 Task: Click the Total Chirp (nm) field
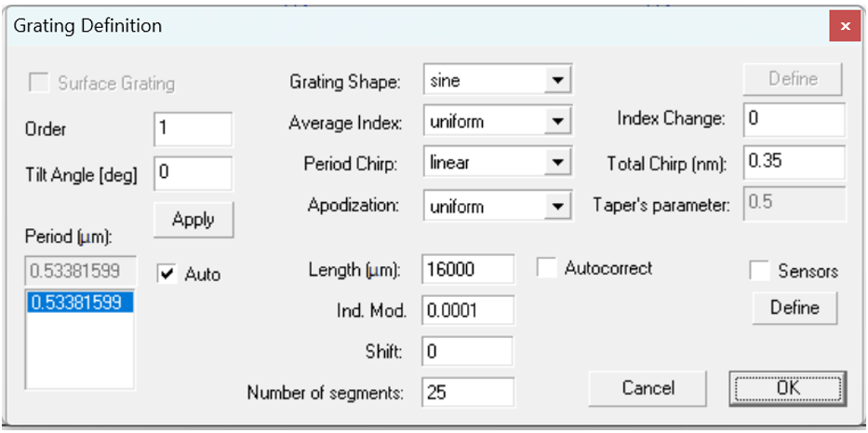click(x=794, y=161)
